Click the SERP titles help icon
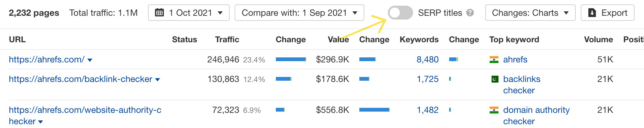 [470, 13]
